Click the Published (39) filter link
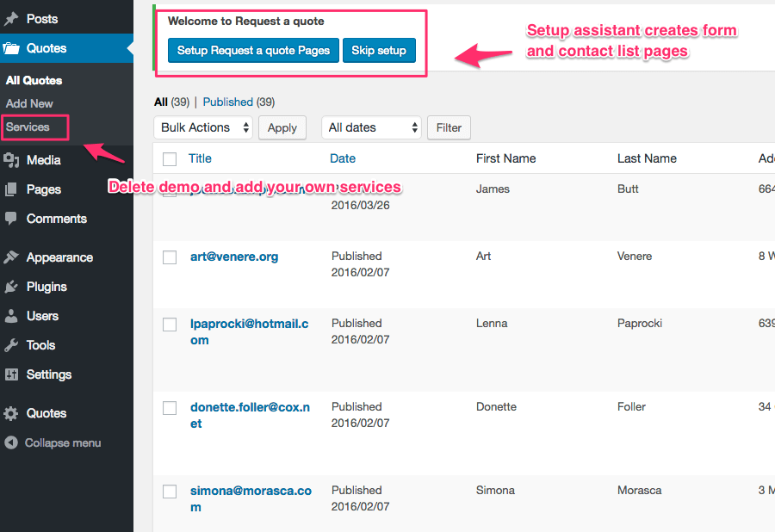The height and width of the screenshot is (532, 775). pyautogui.click(x=239, y=102)
